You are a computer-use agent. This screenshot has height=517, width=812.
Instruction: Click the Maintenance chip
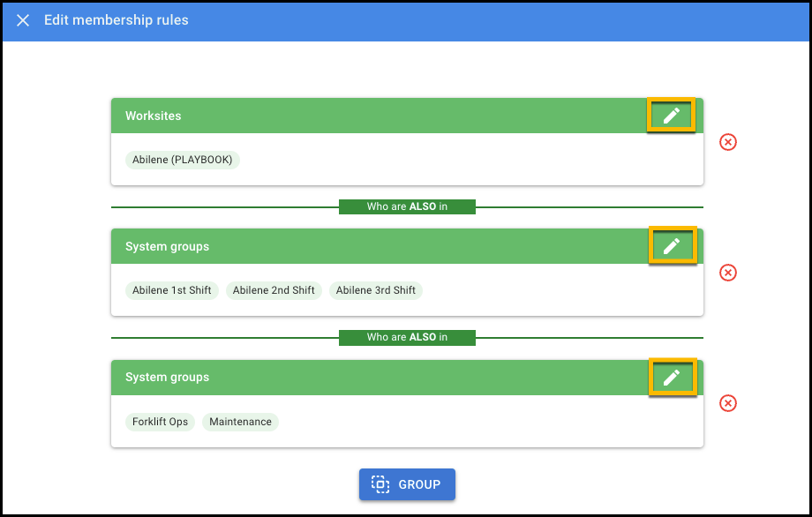240,422
